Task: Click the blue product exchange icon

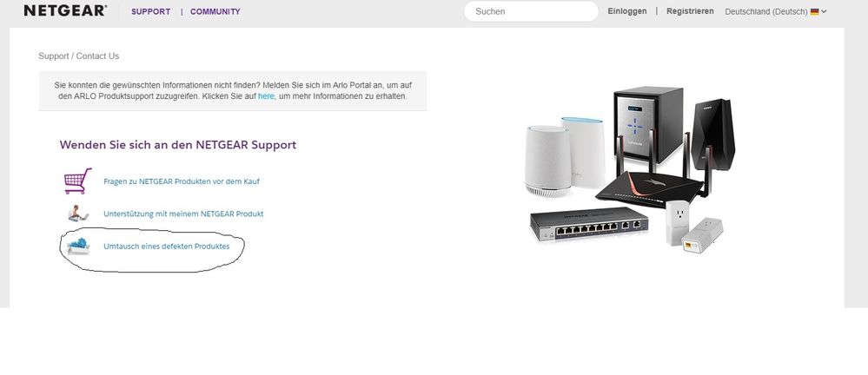Action: pos(78,247)
